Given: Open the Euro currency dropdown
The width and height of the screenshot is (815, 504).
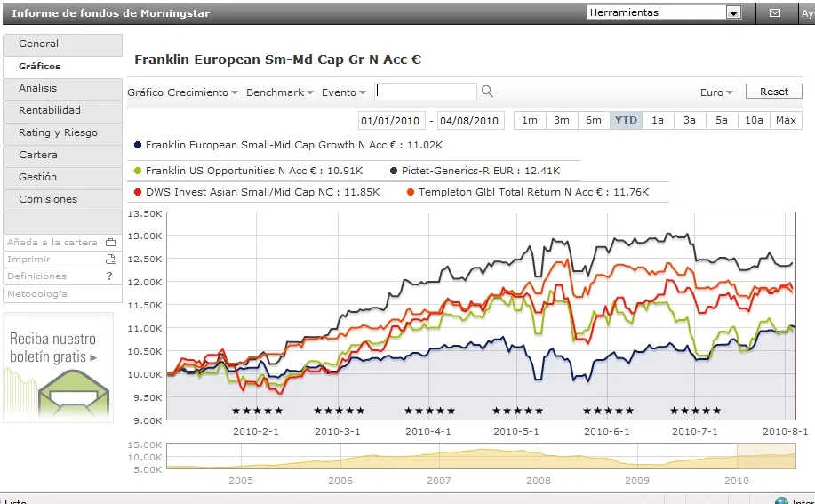Looking at the screenshot, I should click(x=716, y=92).
